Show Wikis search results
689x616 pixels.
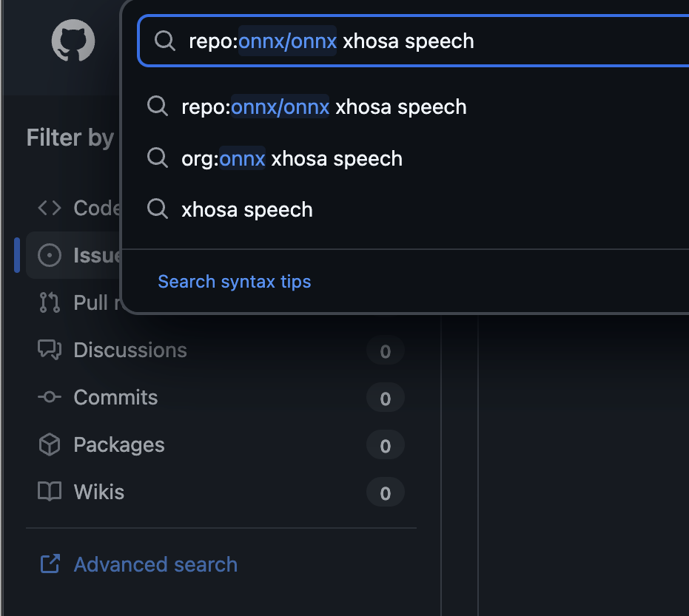tap(99, 492)
